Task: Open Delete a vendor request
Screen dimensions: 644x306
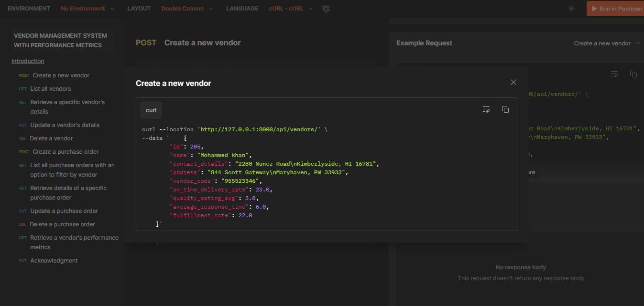Action: point(51,138)
